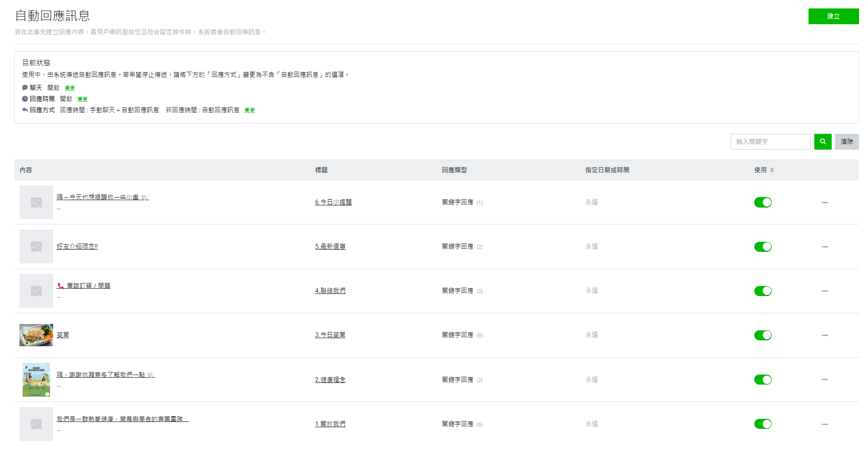Open more options for 1.關於我們 row

[x=824, y=424]
